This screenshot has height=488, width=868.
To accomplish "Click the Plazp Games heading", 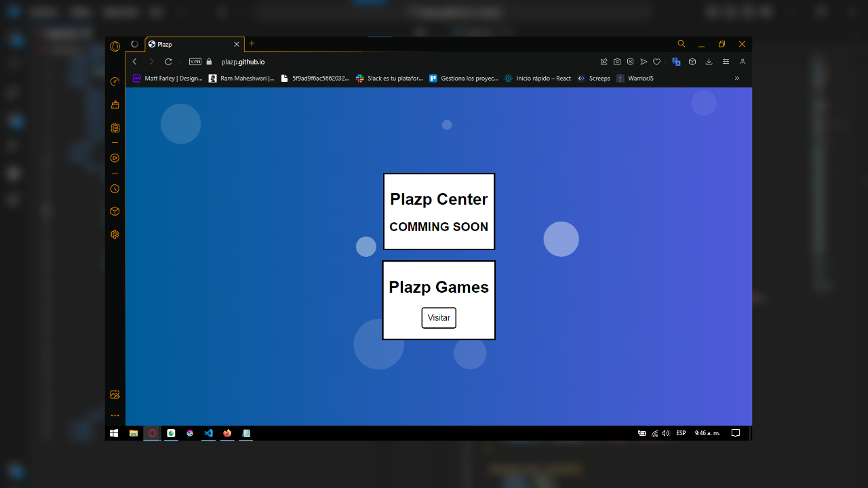I will click(439, 287).
